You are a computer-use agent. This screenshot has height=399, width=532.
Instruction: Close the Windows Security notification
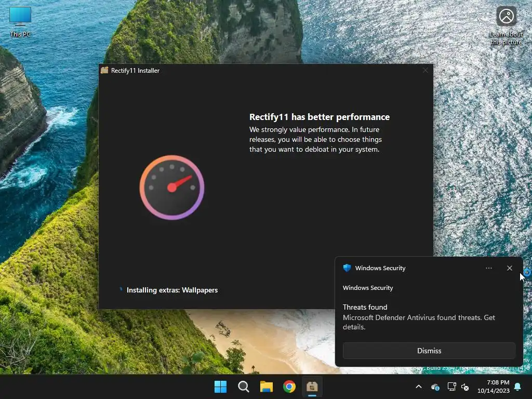coord(509,268)
